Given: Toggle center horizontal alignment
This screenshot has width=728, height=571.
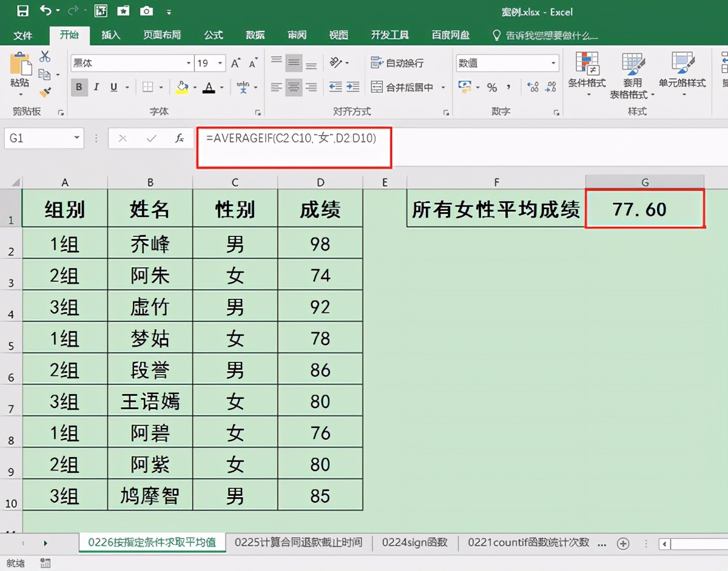Looking at the screenshot, I should 294,87.
